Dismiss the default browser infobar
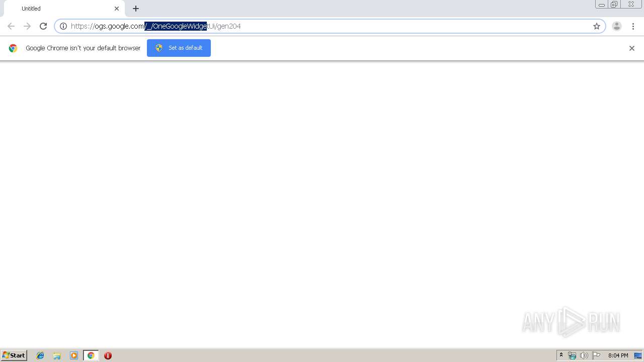The width and height of the screenshot is (644, 362). tap(632, 48)
